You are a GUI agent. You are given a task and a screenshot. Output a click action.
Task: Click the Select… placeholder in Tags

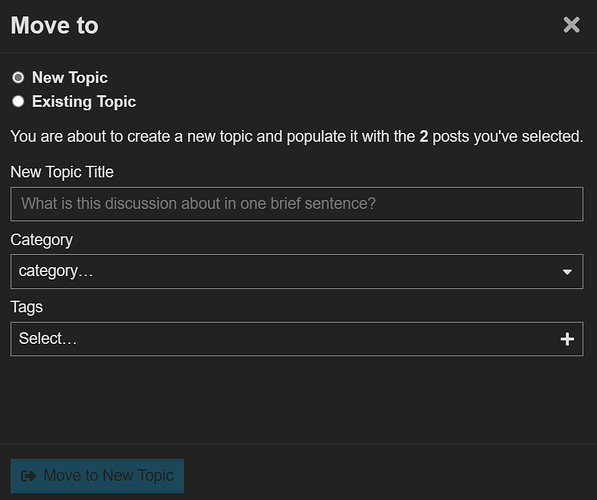(x=48, y=339)
